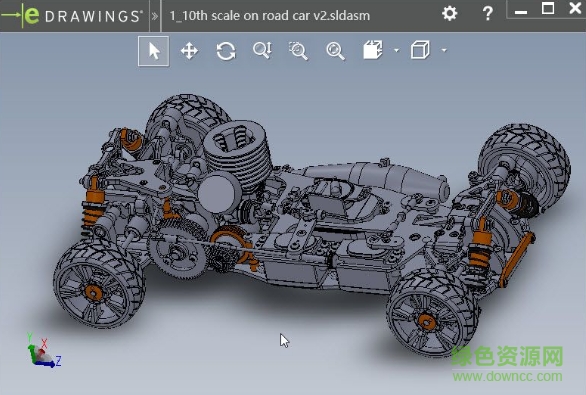586x395 pixels.
Task: Expand the view orientation dropdown arrow
Action: [396, 50]
